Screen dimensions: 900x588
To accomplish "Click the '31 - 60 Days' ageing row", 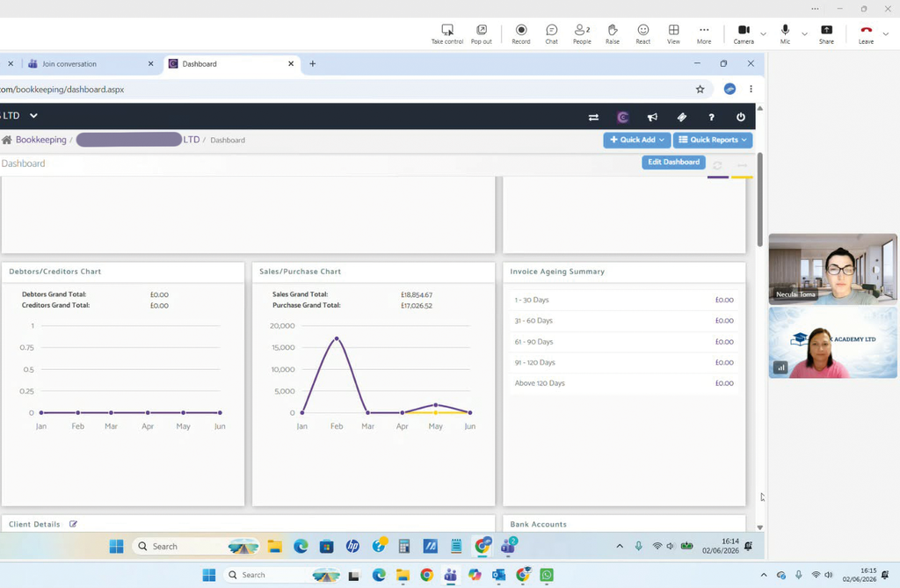I will (x=624, y=321).
